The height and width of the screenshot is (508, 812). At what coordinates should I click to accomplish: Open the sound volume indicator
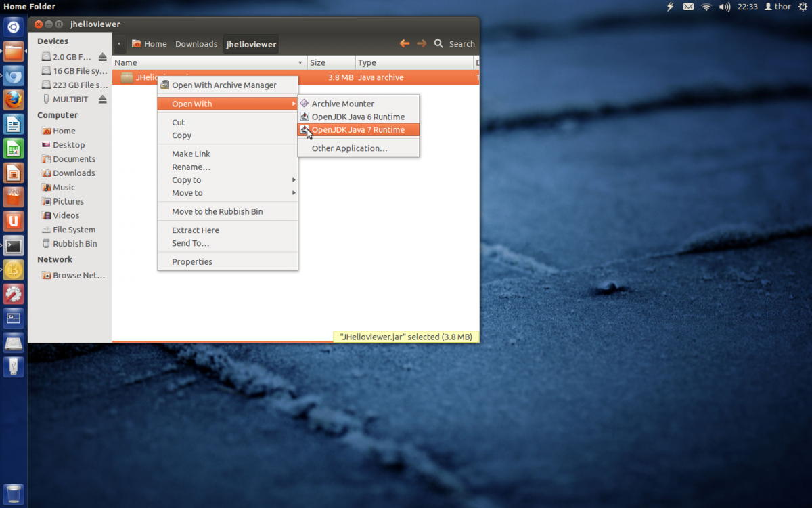pos(725,7)
